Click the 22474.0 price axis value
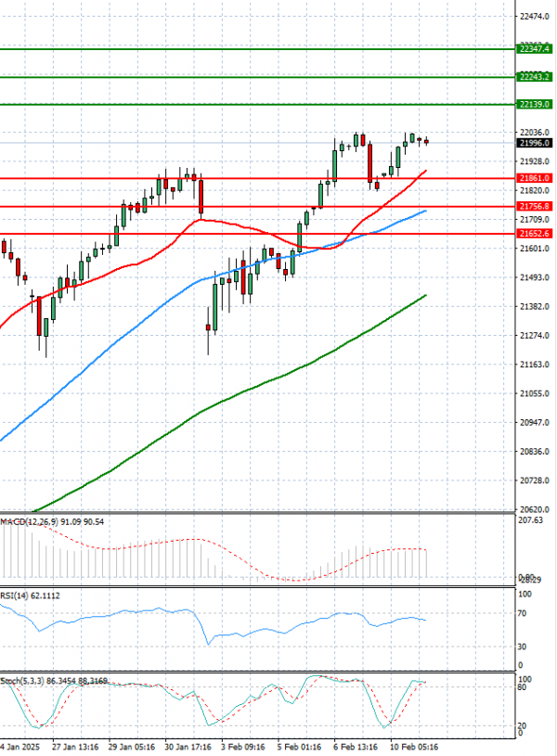Image resolution: width=557 pixels, height=756 pixels. (x=535, y=17)
